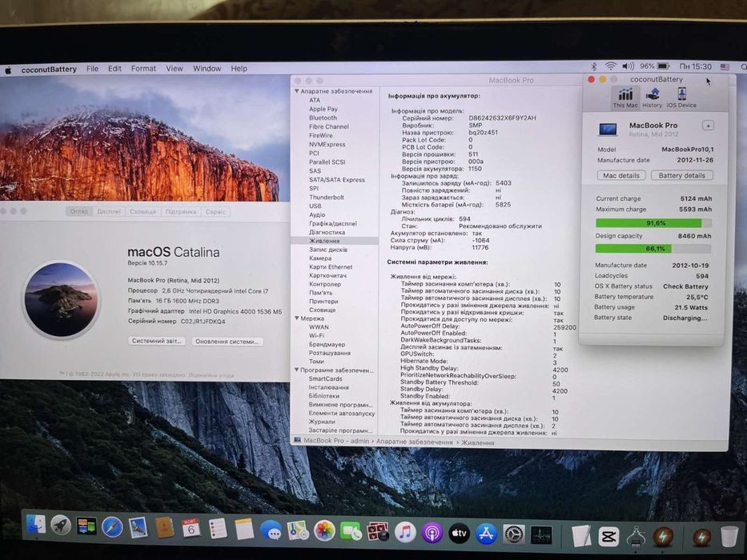Click the plus button beside MacBook Pro name
The width and height of the screenshot is (747, 560).
[x=708, y=126]
